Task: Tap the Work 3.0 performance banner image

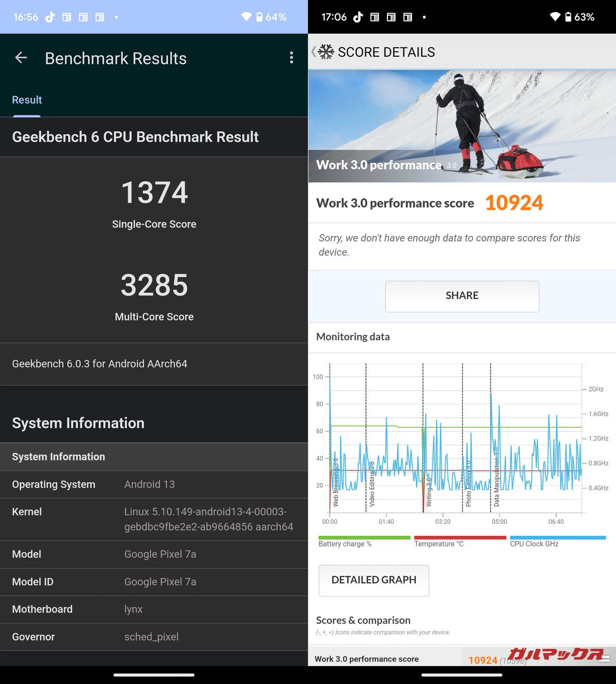Action: [x=462, y=126]
